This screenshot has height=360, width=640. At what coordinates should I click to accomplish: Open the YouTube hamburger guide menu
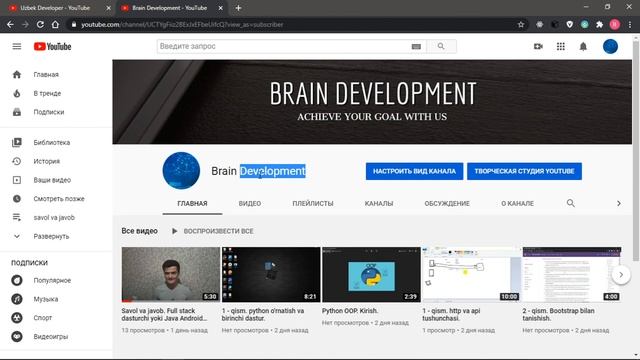coord(17,47)
